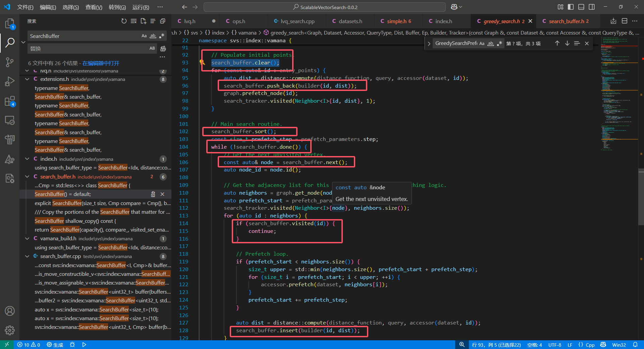Go to next find match arrow
This screenshot has width=644, height=349.
coord(567,43)
